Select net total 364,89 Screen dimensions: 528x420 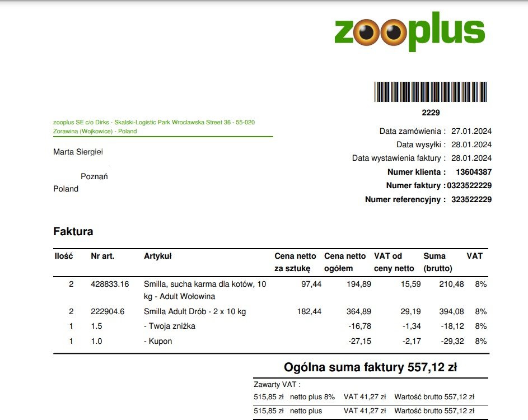359,311
